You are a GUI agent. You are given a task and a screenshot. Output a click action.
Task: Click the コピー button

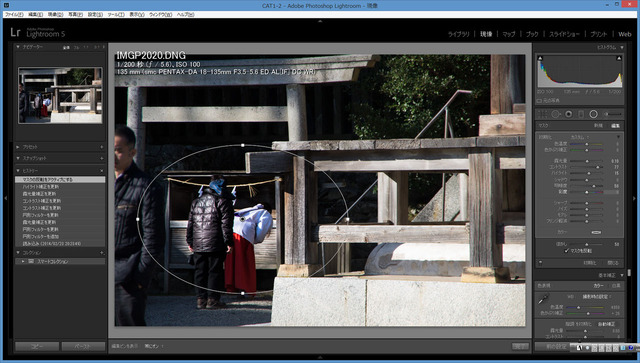point(37,347)
